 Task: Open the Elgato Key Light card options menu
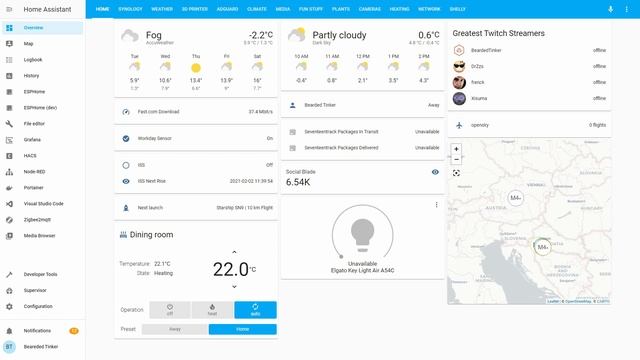tap(436, 205)
